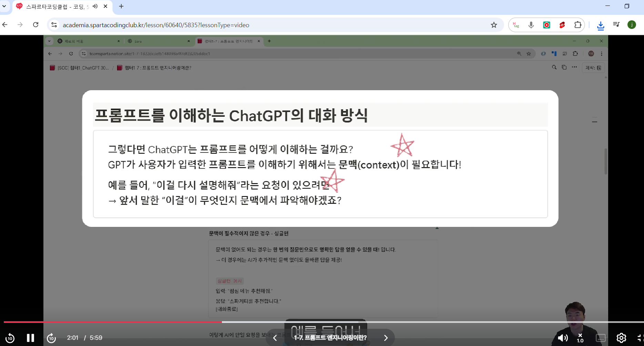Go to next lesson arrow
644x346 pixels.
[x=386, y=338]
